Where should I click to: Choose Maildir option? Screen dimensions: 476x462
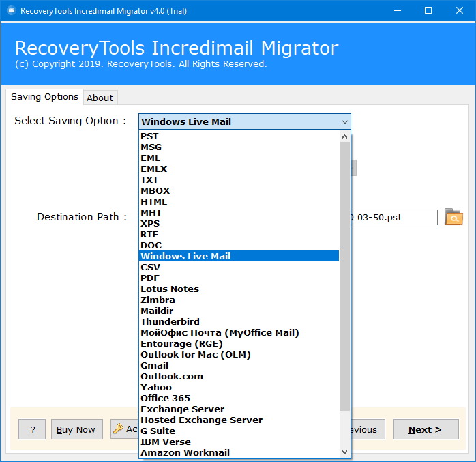tap(239, 311)
